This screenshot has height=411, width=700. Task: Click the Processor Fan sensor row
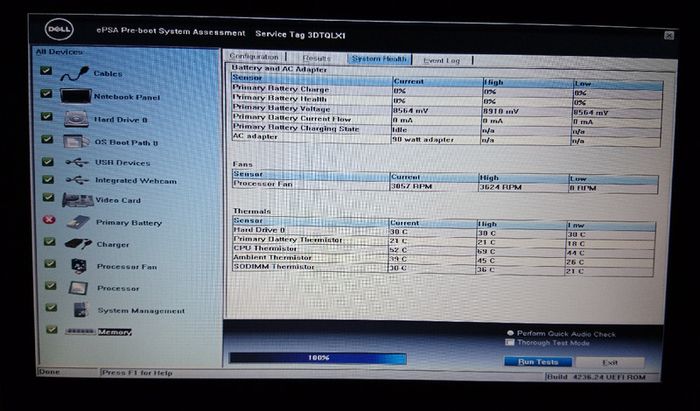pos(445,186)
